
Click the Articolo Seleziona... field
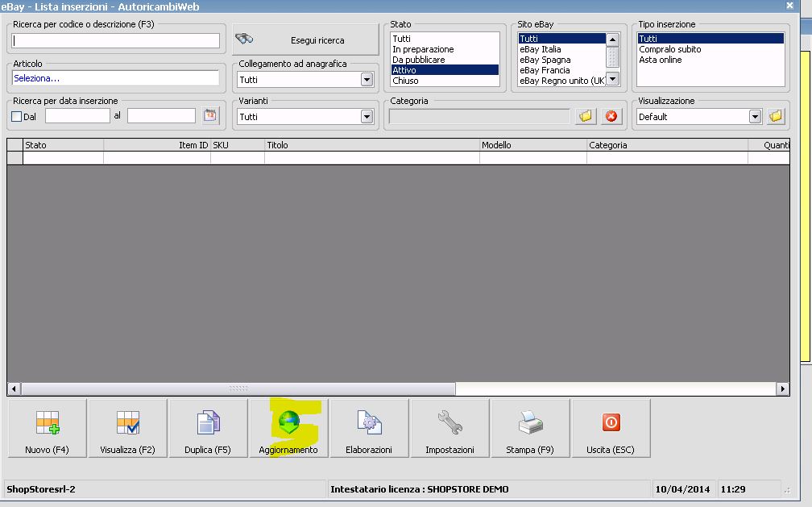click(x=115, y=78)
